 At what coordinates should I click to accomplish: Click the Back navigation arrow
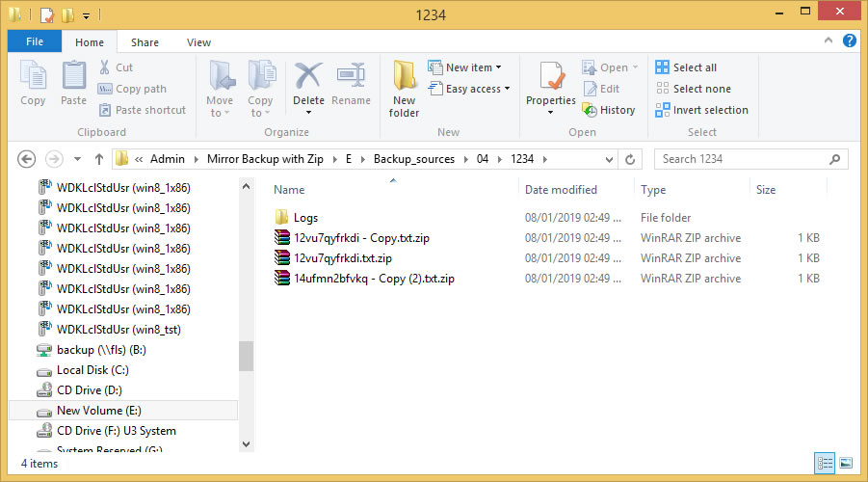[x=27, y=159]
